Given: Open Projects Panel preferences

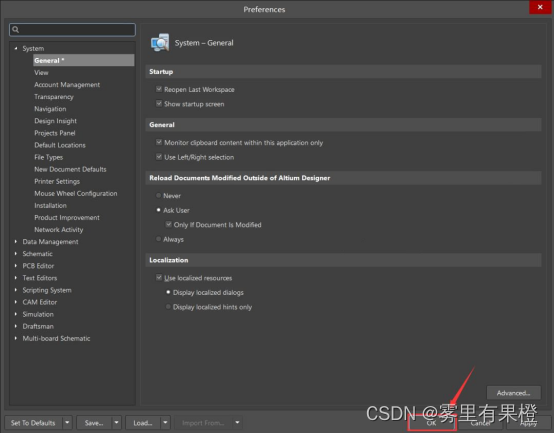Looking at the screenshot, I should (55, 133).
